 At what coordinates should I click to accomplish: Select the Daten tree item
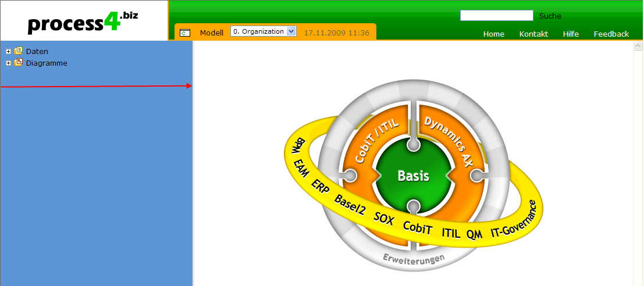point(37,52)
